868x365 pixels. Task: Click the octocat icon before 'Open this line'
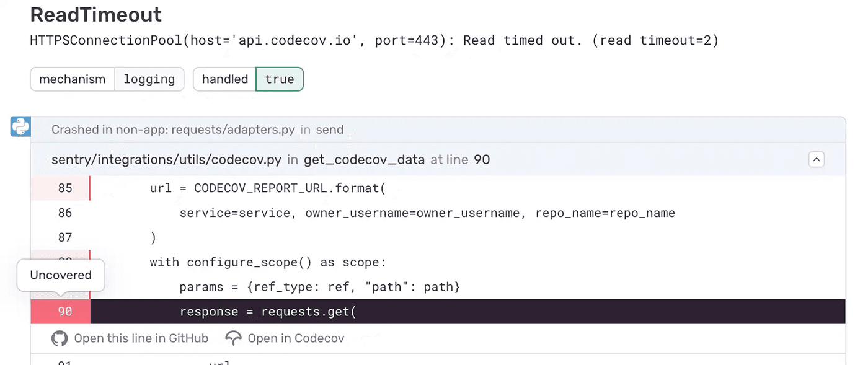click(59, 338)
